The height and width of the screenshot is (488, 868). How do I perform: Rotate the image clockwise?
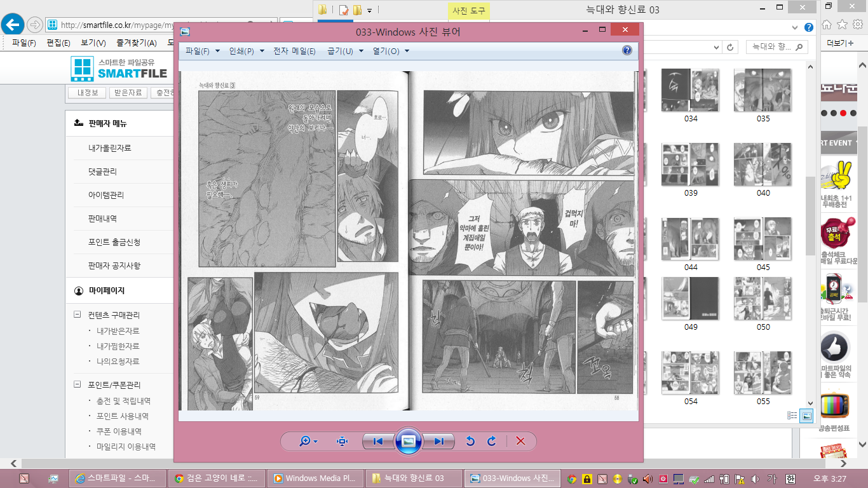(491, 441)
